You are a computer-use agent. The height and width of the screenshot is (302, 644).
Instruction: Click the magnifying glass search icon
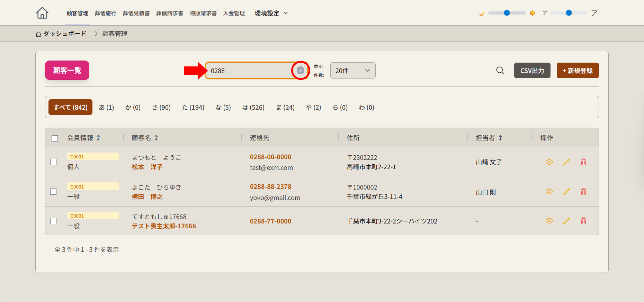500,71
